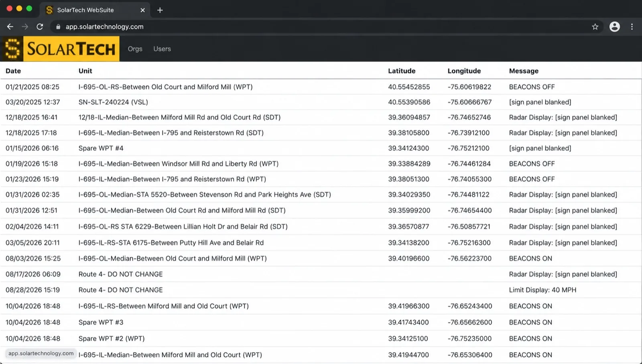The image size is (642, 364).
Task: Click latitude value 40.55390586
Action: (409, 102)
